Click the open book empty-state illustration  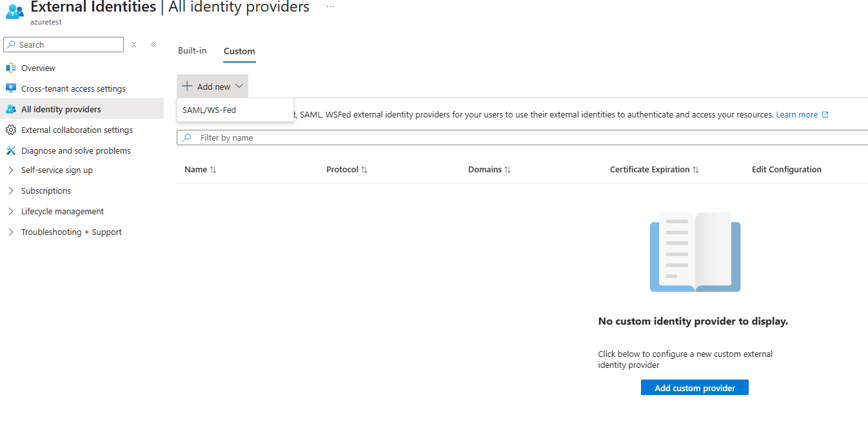pos(695,252)
